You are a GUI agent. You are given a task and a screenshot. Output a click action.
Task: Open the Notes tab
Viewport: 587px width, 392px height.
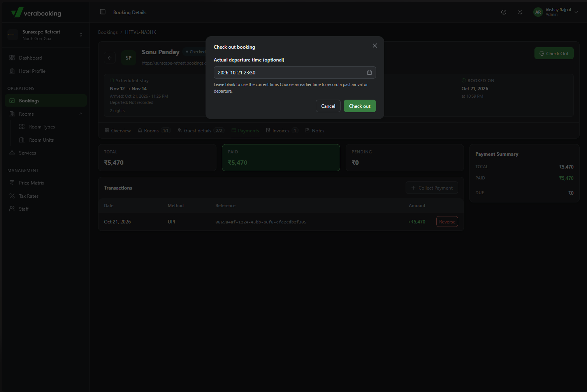pyautogui.click(x=315, y=131)
